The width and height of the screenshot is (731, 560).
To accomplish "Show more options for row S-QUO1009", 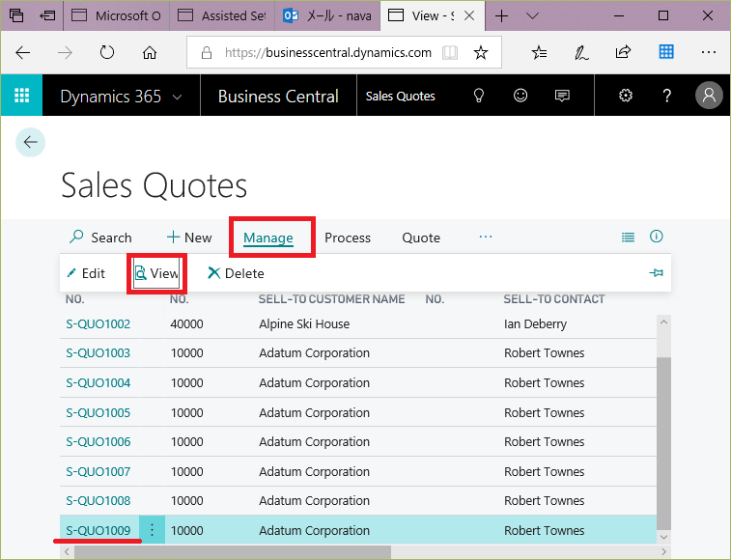I will coord(152,530).
